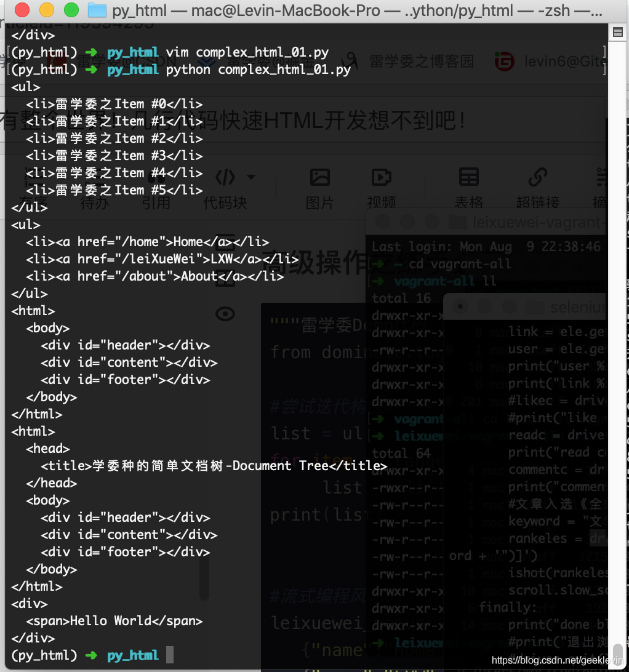The width and height of the screenshot is (629, 672).
Task: Click the selenium background window title
Action: tap(578, 307)
